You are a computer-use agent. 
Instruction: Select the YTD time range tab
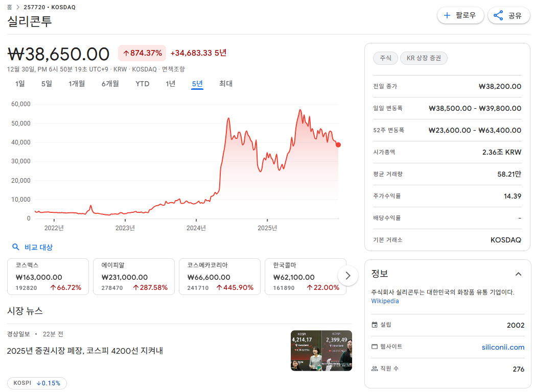click(x=143, y=84)
